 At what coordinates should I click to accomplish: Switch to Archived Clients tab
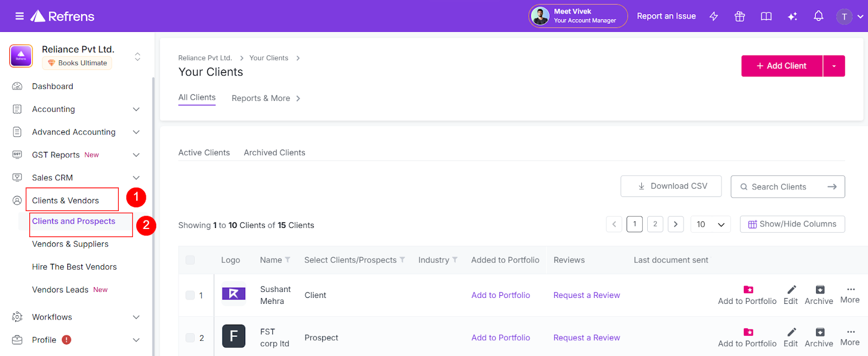(x=275, y=152)
